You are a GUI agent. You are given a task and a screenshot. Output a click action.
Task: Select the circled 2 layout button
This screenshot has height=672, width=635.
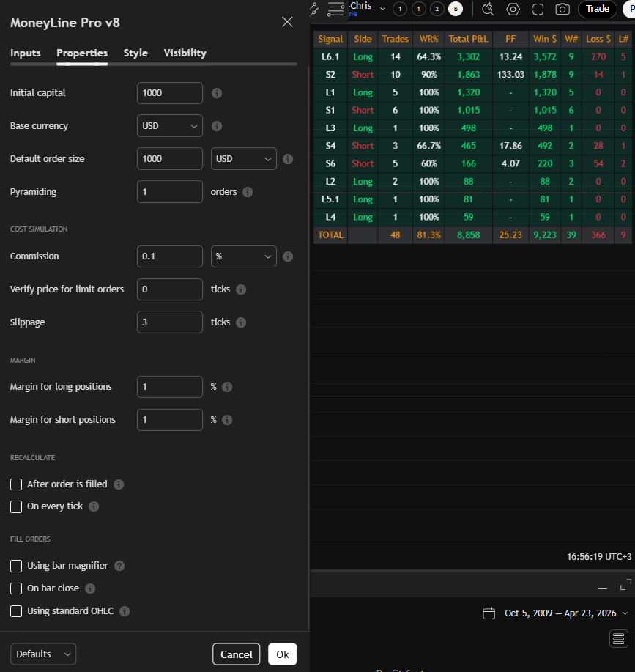(x=437, y=9)
